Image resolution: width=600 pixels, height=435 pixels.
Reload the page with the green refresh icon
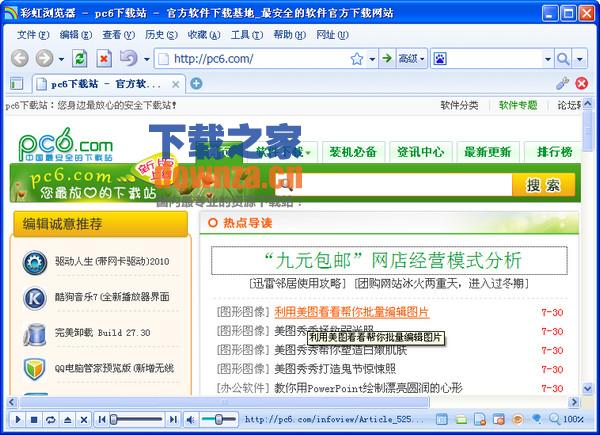(80, 59)
